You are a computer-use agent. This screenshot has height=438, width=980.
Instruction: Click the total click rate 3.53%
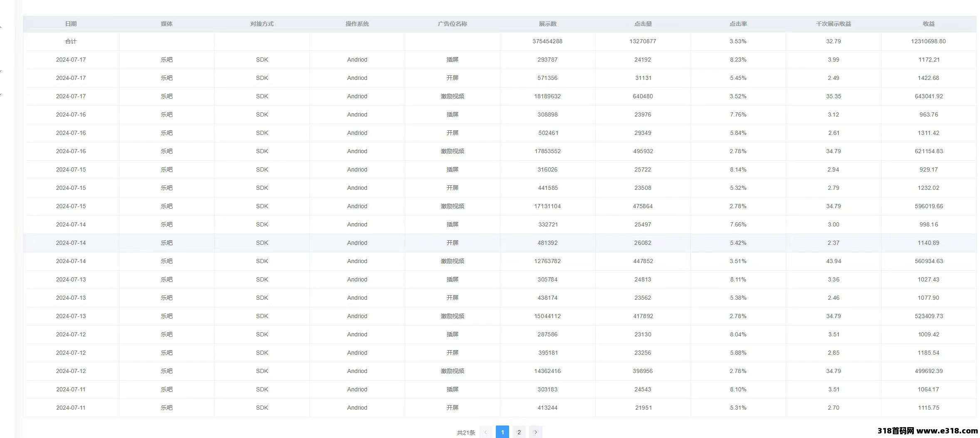pyautogui.click(x=738, y=41)
